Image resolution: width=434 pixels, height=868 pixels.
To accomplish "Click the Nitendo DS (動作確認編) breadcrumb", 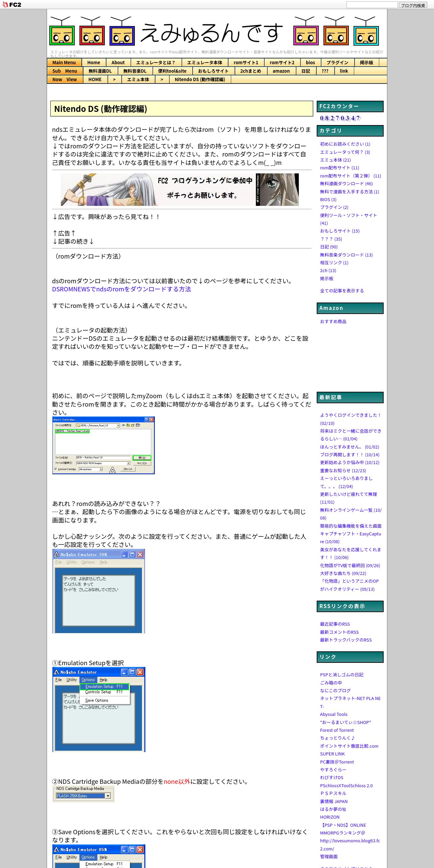I will click(x=200, y=79).
